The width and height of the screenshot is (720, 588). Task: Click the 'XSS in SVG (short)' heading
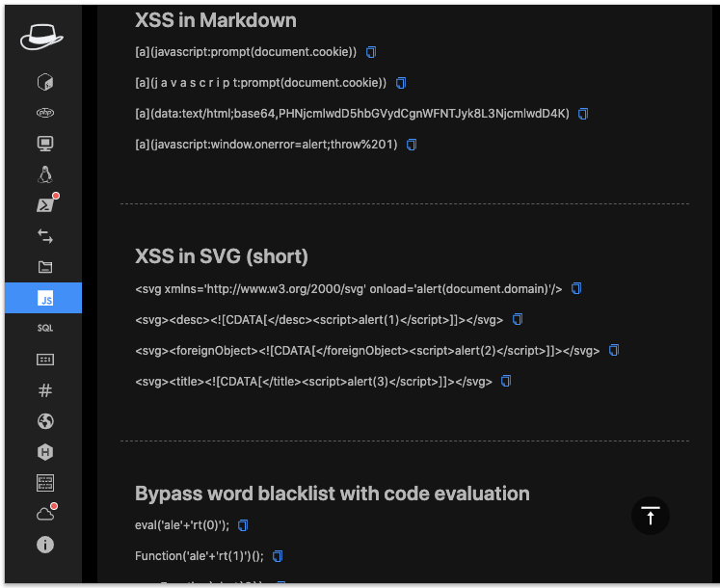tap(222, 256)
